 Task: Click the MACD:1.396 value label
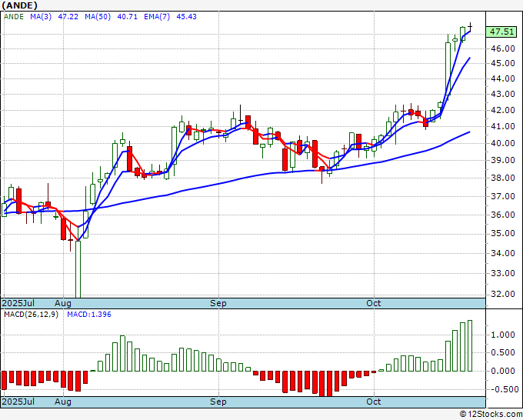point(89,315)
